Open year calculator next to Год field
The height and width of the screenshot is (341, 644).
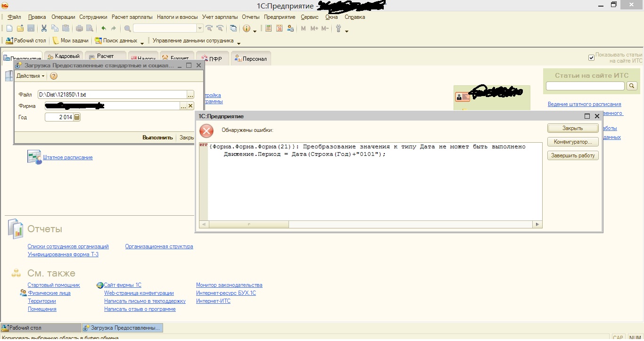77,117
